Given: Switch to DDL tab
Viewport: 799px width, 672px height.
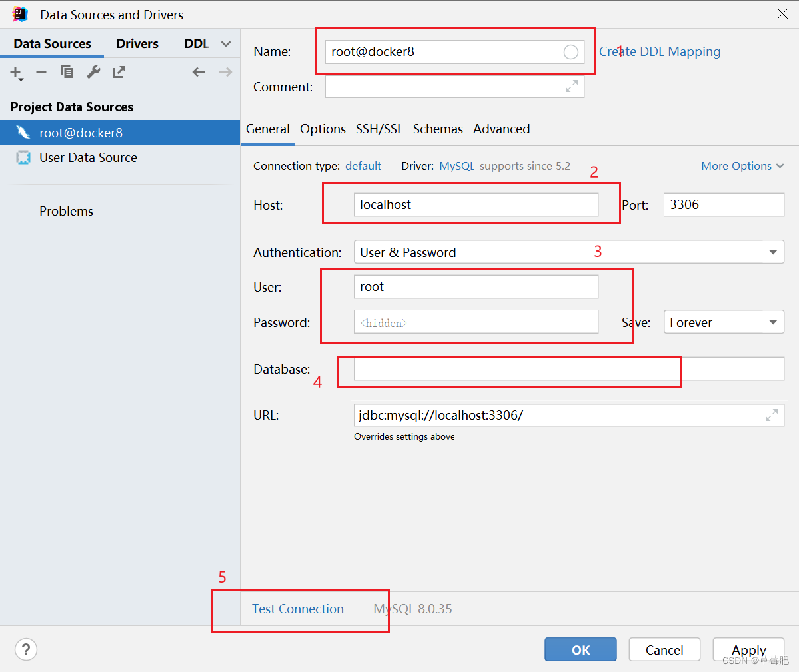Looking at the screenshot, I should [x=196, y=44].
